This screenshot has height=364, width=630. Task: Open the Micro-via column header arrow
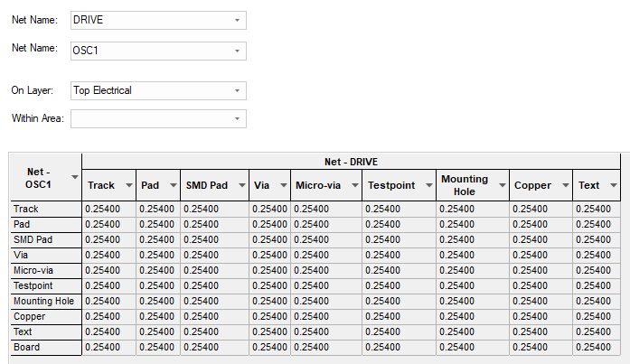pyautogui.click(x=353, y=186)
